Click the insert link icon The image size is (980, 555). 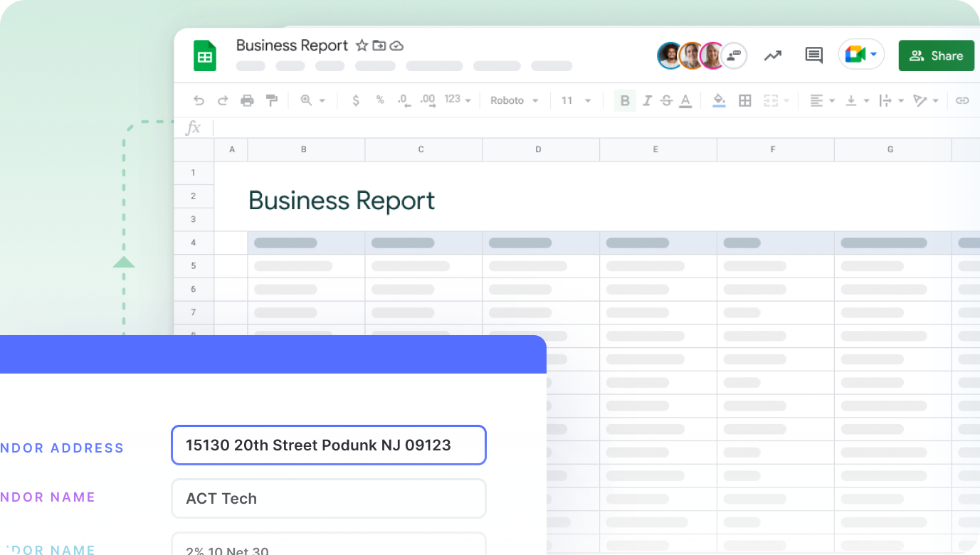pos(962,101)
